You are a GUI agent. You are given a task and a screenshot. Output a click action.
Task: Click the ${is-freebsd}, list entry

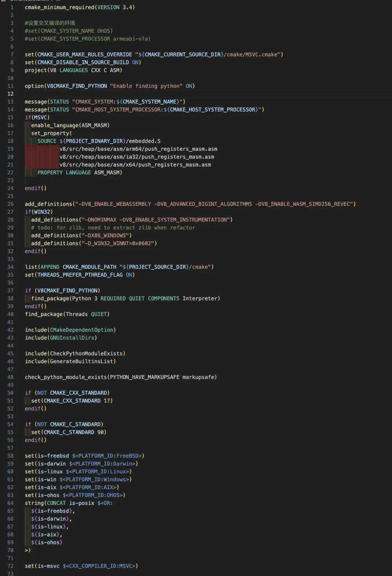[x=53, y=511]
